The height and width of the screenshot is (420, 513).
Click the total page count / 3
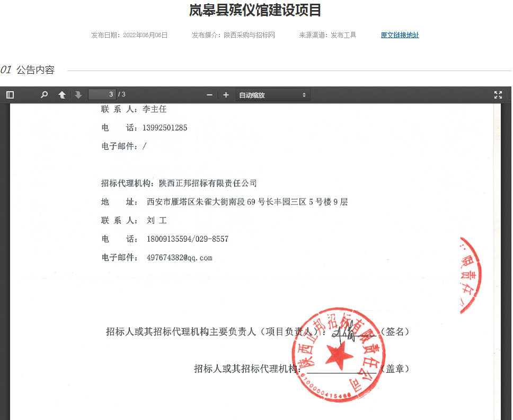[122, 94]
